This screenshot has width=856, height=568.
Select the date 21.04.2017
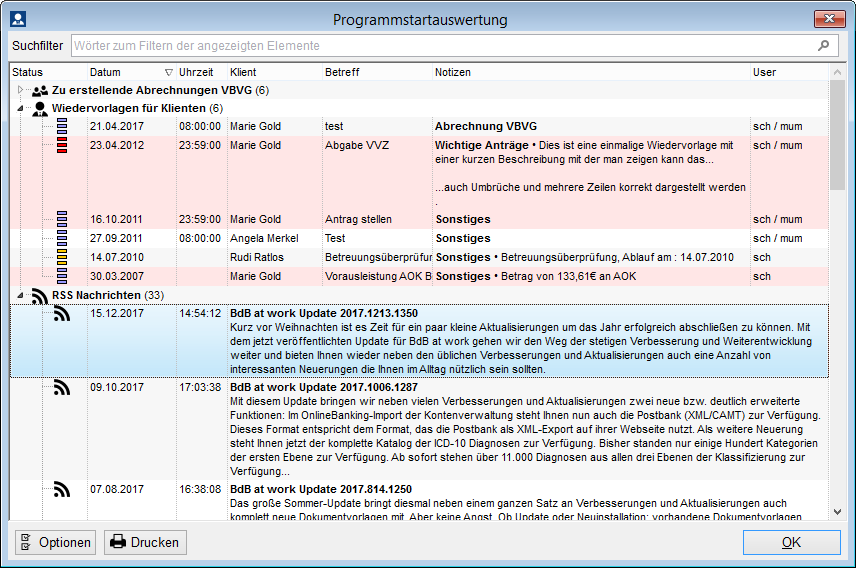click(x=117, y=126)
